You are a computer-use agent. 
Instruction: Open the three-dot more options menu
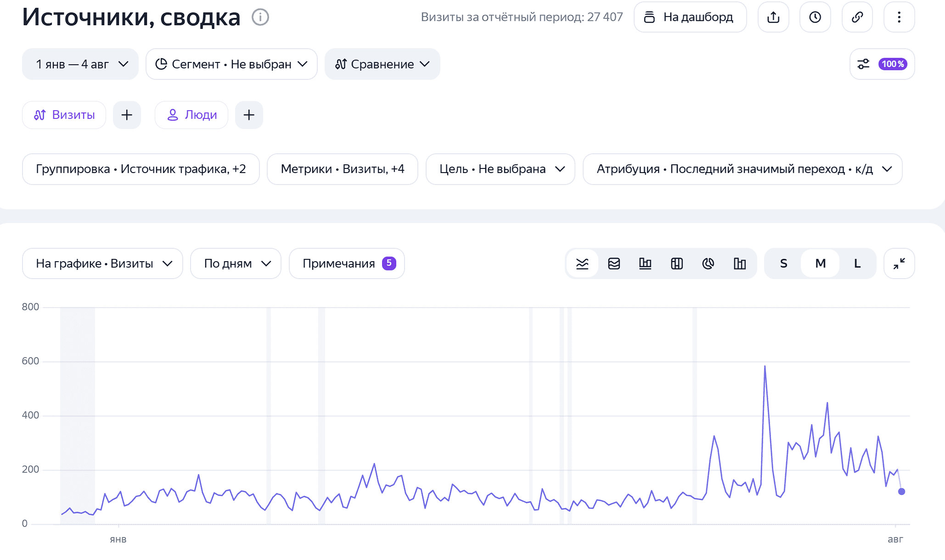pos(899,17)
